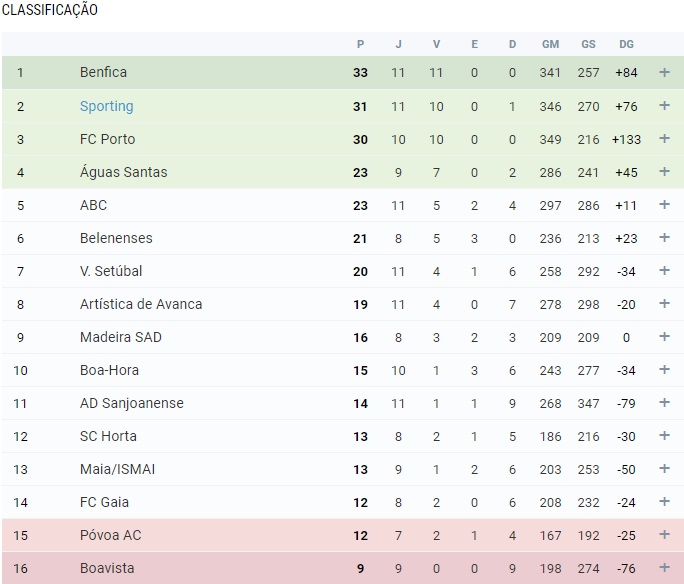Click plus icon on V. Setúbal row
Image resolution: width=684 pixels, height=584 pixels.
(x=664, y=271)
